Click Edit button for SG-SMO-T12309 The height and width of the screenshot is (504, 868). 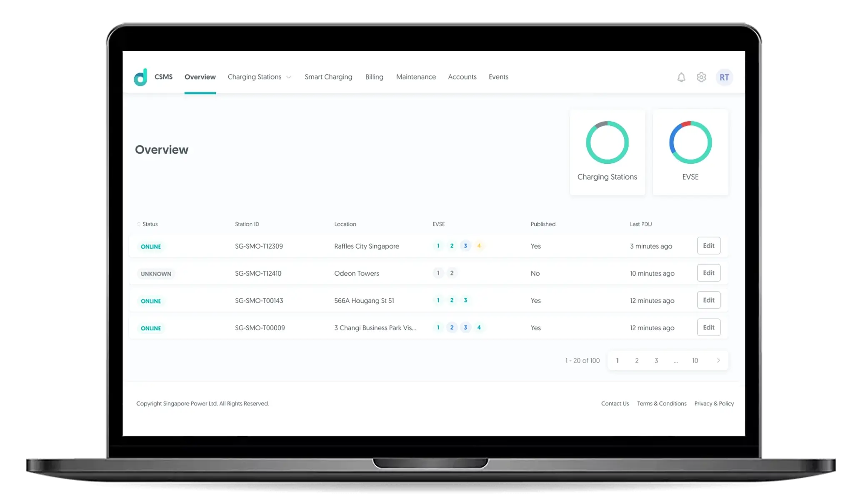pyautogui.click(x=709, y=245)
